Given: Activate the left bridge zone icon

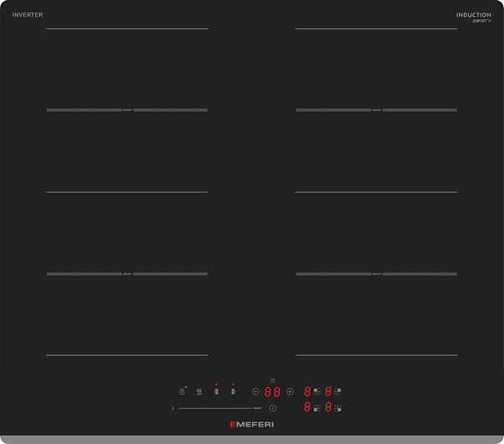Looking at the screenshot, I should [216, 391].
